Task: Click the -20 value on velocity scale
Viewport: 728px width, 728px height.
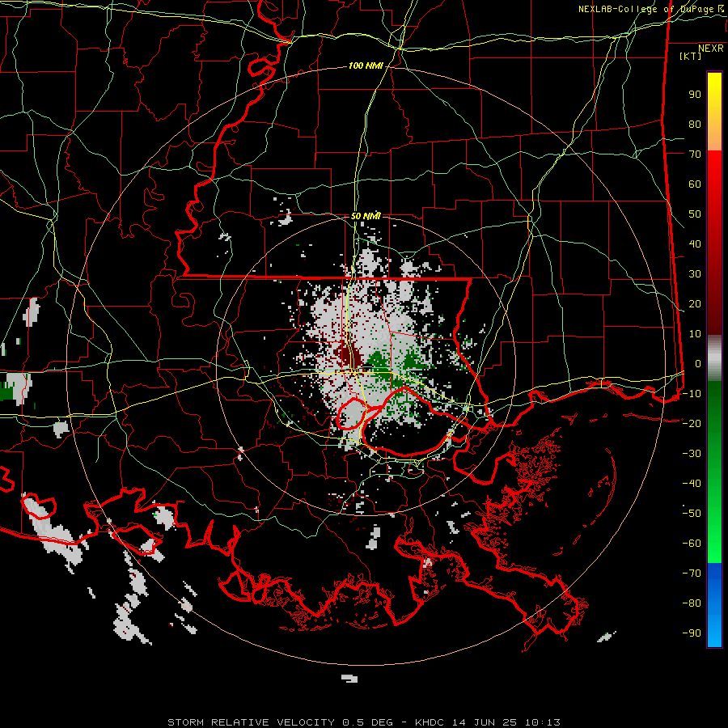Action: (x=692, y=423)
